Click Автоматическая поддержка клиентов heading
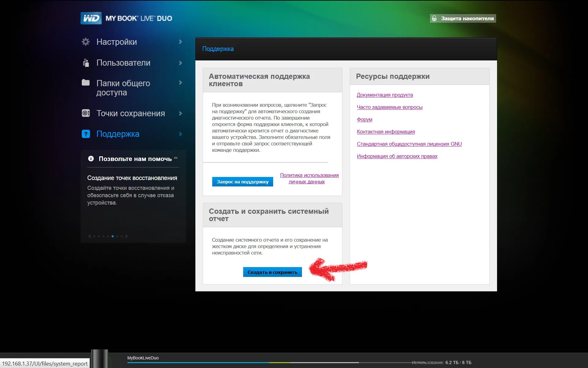Screen dimensions: 588x368 [x=259, y=80]
